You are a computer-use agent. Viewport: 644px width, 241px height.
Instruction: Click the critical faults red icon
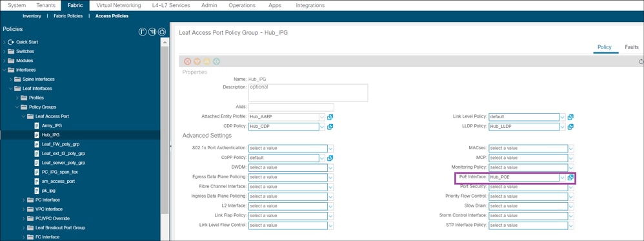coord(187,61)
